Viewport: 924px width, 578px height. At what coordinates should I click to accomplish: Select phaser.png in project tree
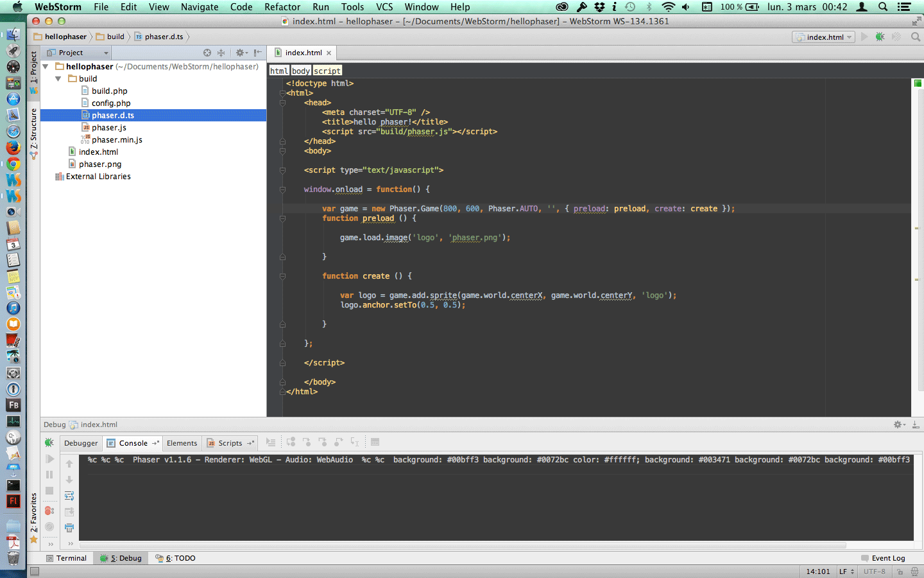[100, 164]
